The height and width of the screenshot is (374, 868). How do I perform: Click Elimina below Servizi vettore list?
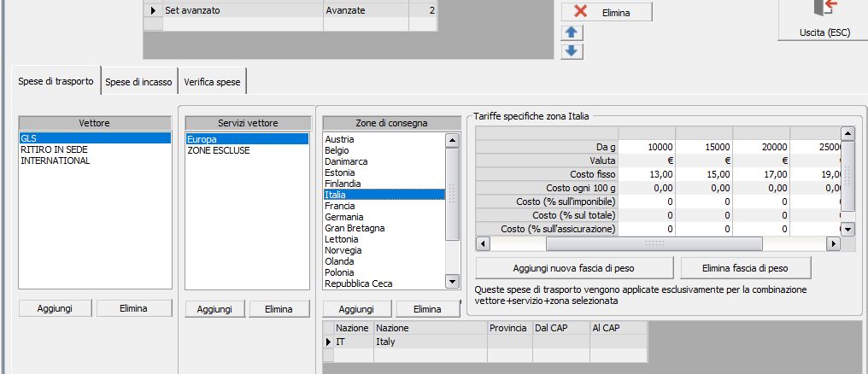point(279,309)
